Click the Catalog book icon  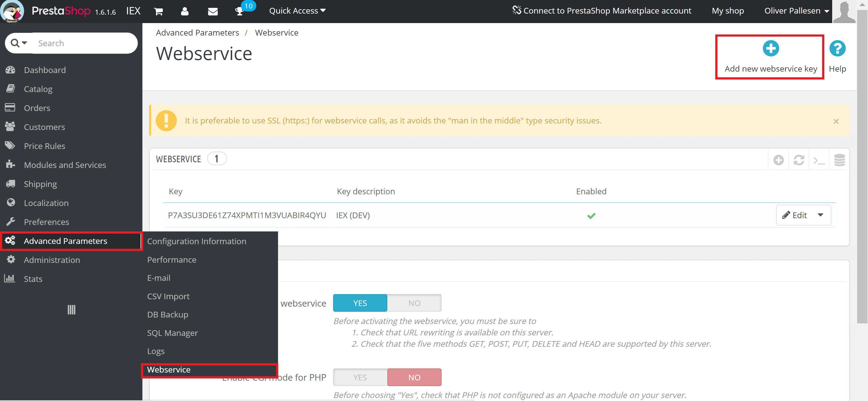pos(11,89)
